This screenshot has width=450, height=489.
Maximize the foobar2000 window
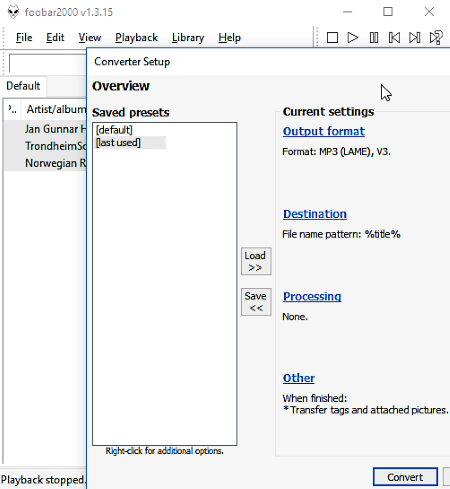388,12
